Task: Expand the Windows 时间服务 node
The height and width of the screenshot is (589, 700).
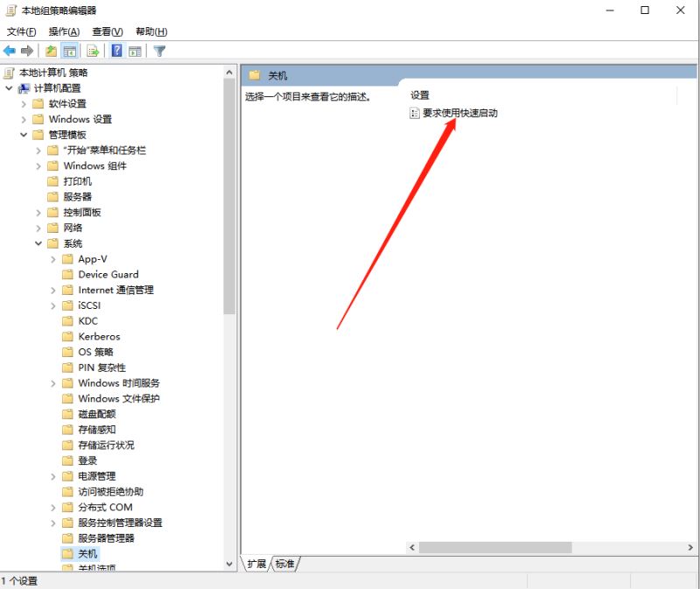Action: [53, 383]
